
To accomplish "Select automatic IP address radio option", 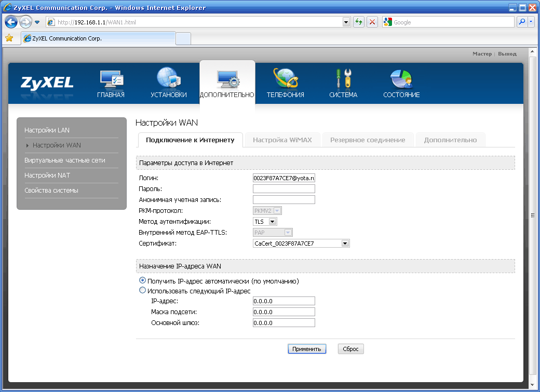I will point(142,280).
